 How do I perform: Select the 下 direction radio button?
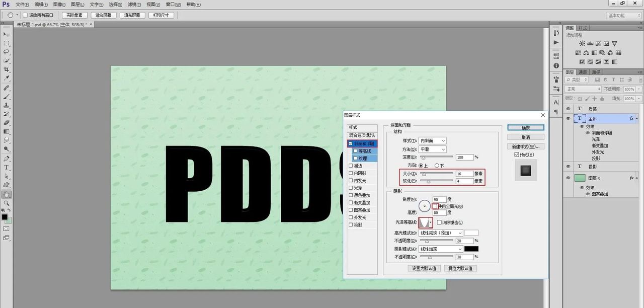coord(436,166)
